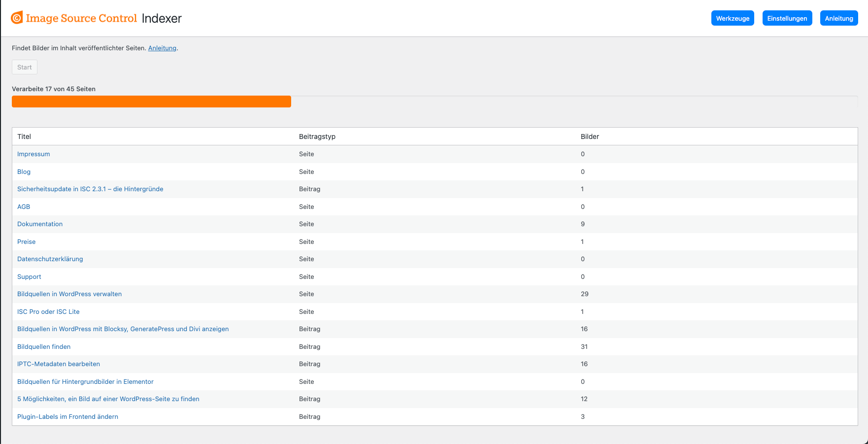Click image count 16 in IPTC-Metadaten row
Viewport: 868px width, 444px height.
584,364
